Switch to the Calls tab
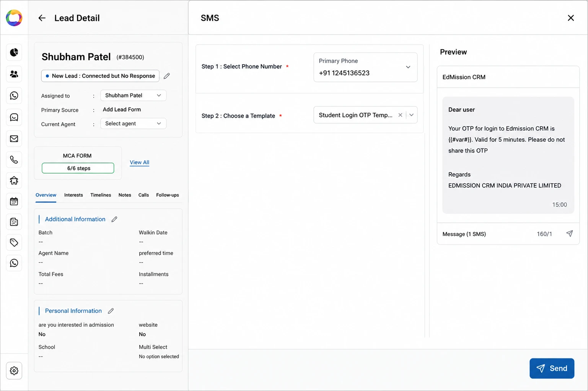The image size is (588, 391). coord(143,195)
